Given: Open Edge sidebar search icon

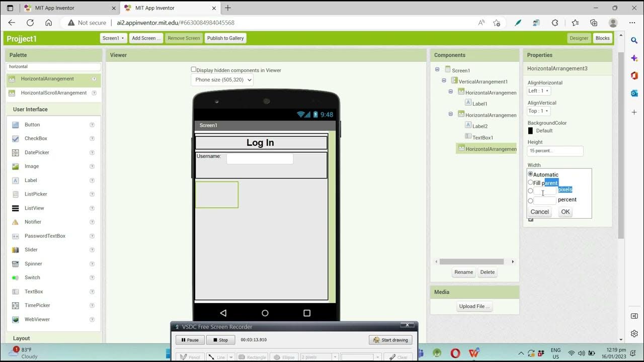Looking at the screenshot, I should 634,40.
